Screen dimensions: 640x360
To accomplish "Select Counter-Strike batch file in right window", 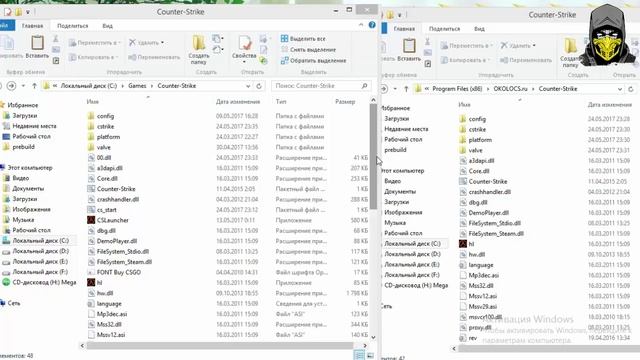I will pos(483,182).
